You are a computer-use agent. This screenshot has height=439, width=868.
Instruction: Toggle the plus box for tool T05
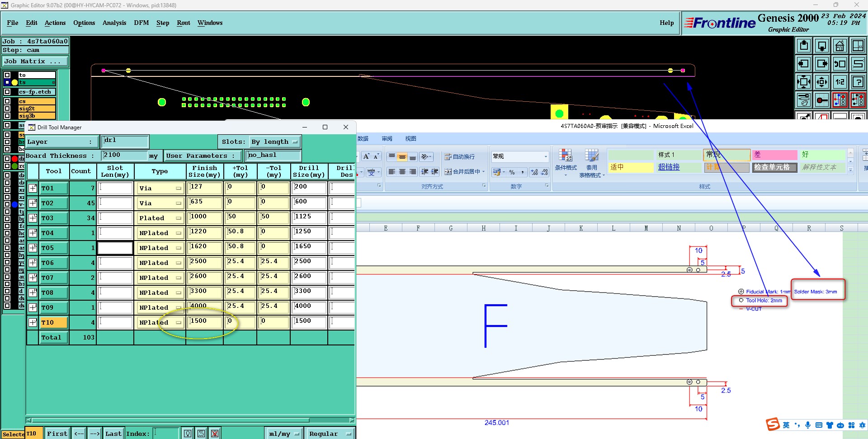tap(33, 248)
